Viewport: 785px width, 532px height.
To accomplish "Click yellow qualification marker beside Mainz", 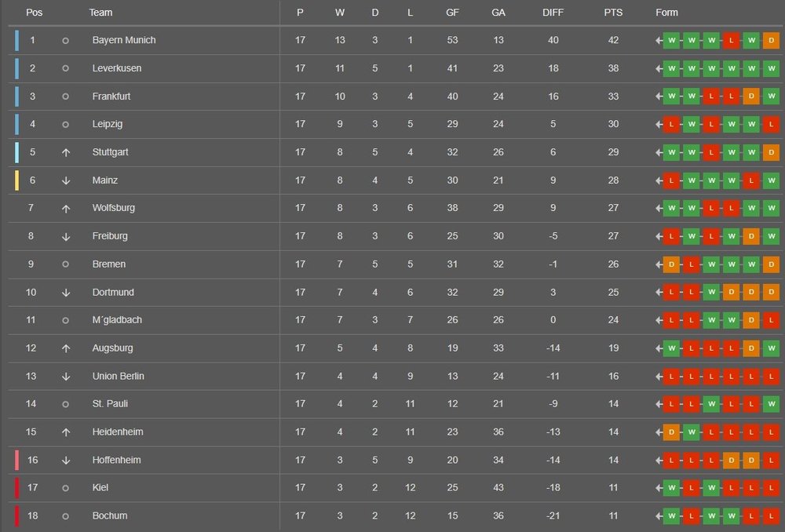I will click(x=17, y=180).
